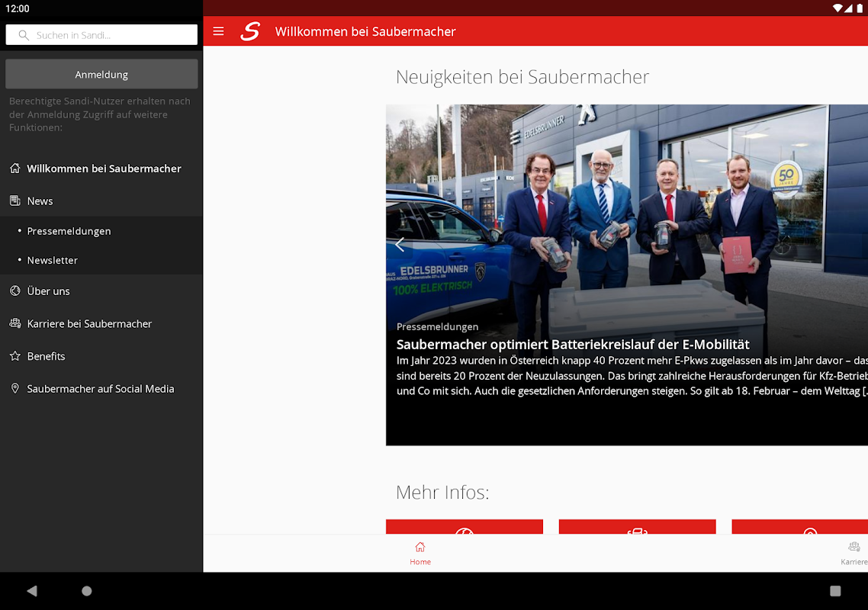This screenshot has width=868, height=610.
Task: Click the Neuigkeiten bei Saubermacher heading
Action: (522, 77)
